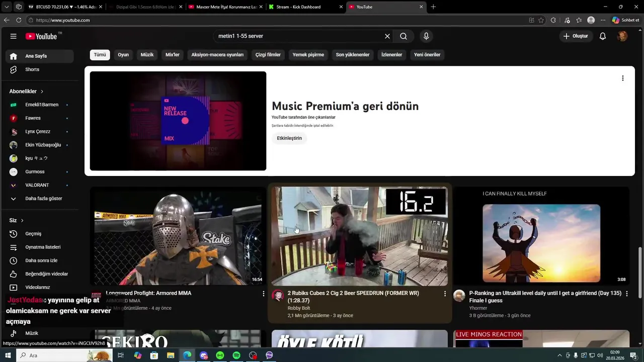Expand the Abonelikler section chevron
The height and width of the screenshot is (362, 644).
click(42, 92)
